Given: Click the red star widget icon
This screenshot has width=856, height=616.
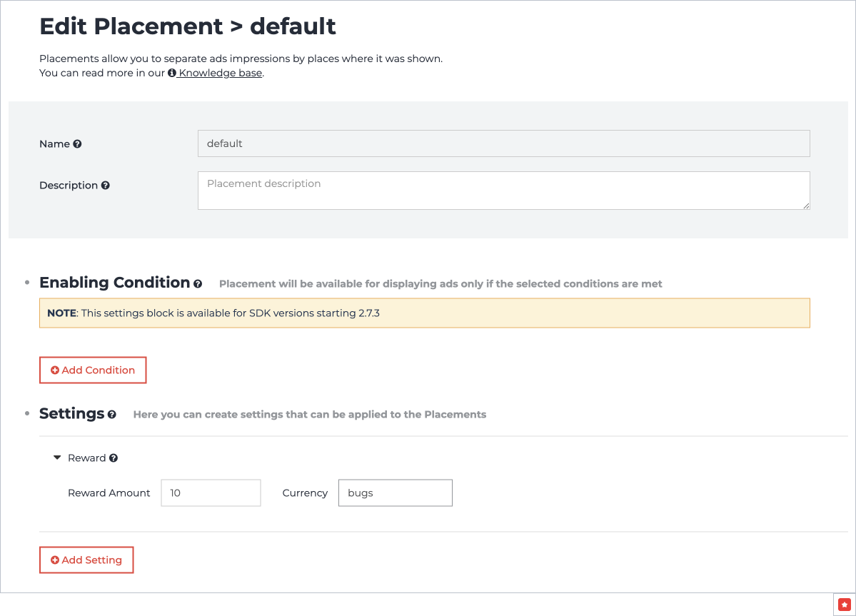Looking at the screenshot, I should (843, 604).
